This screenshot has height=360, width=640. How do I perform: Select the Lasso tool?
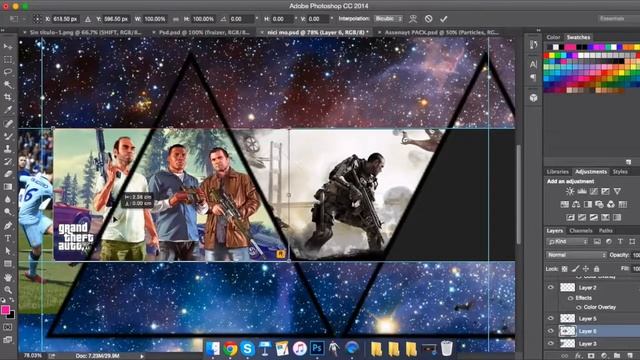(8, 72)
